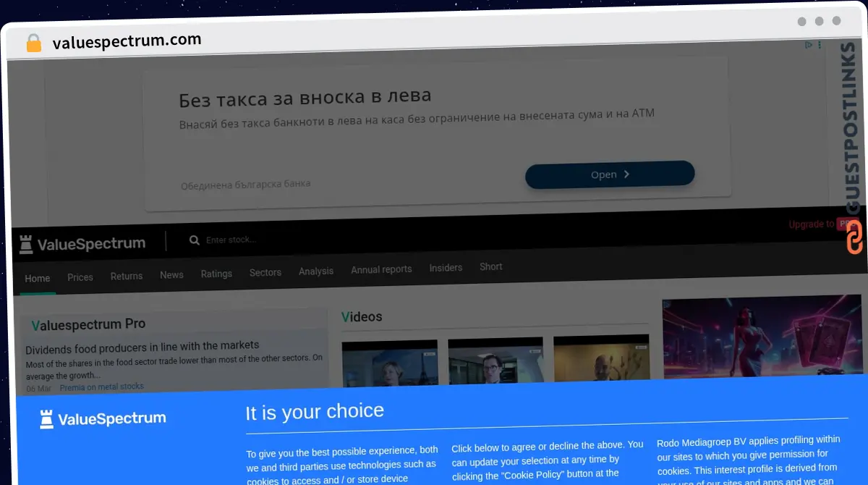Click the search magnifier icon

(x=194, y=240)
